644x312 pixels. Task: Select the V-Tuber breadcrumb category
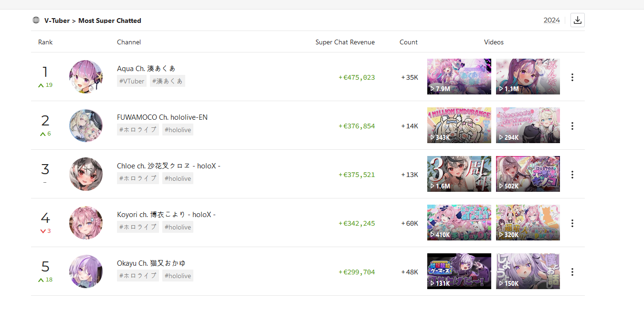[x=57, y=21]
